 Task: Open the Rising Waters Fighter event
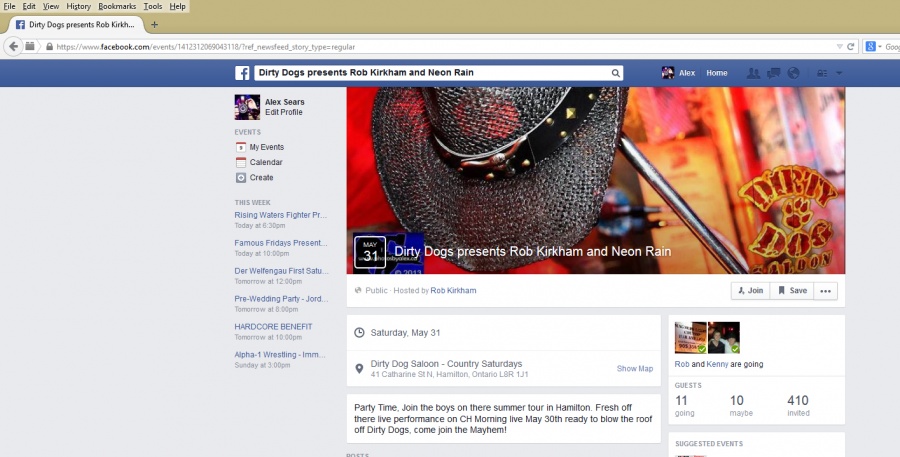(281, 215)
